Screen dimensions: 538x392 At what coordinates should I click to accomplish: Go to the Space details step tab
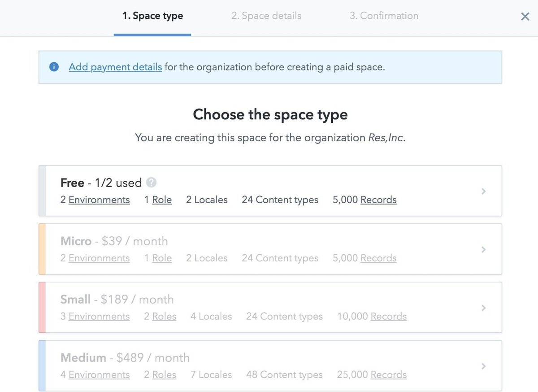[266, 16]
